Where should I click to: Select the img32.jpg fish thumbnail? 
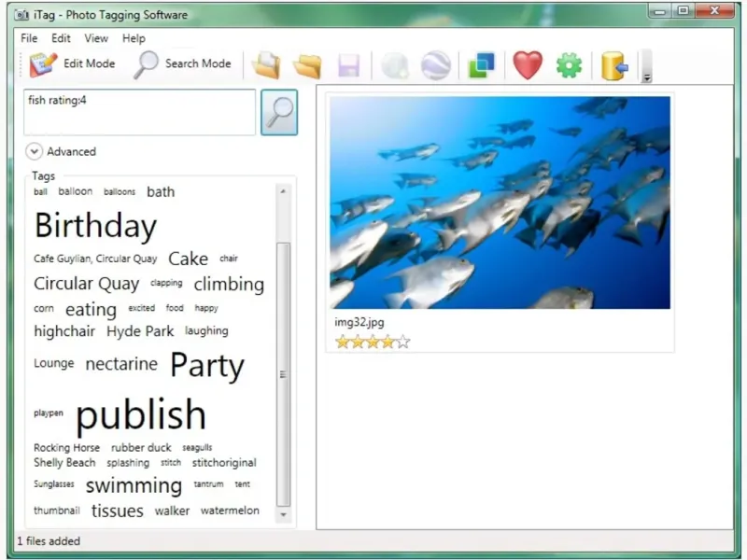[x=500, y=203]
